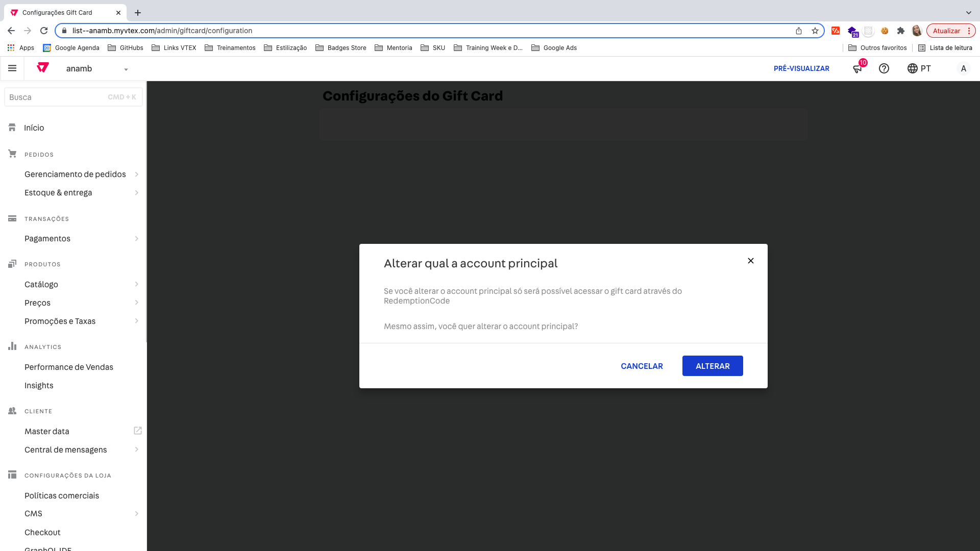Open user profile avatar A

tap(963, 68)
